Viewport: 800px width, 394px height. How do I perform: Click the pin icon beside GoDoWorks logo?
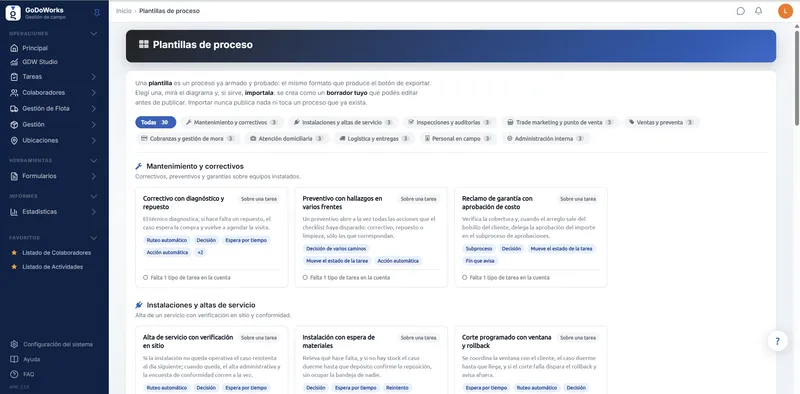click(97, 13)
